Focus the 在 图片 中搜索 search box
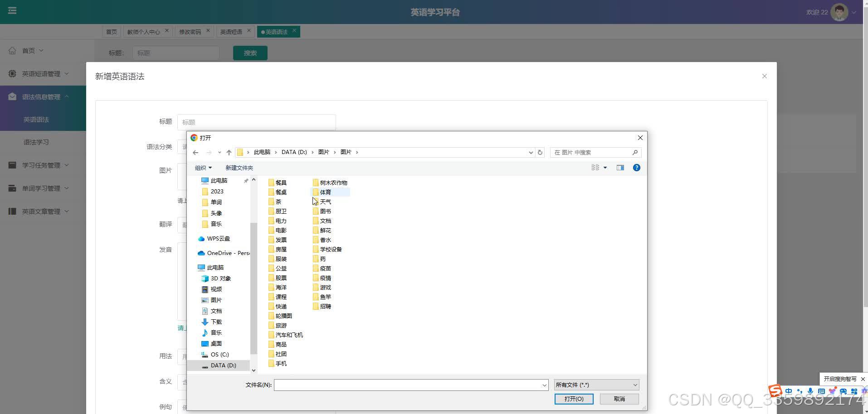868x414 pixels. 592,153
